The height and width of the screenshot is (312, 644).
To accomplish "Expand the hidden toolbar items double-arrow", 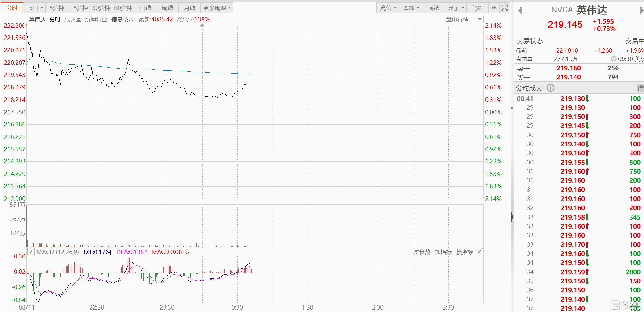I will point(494,8).
